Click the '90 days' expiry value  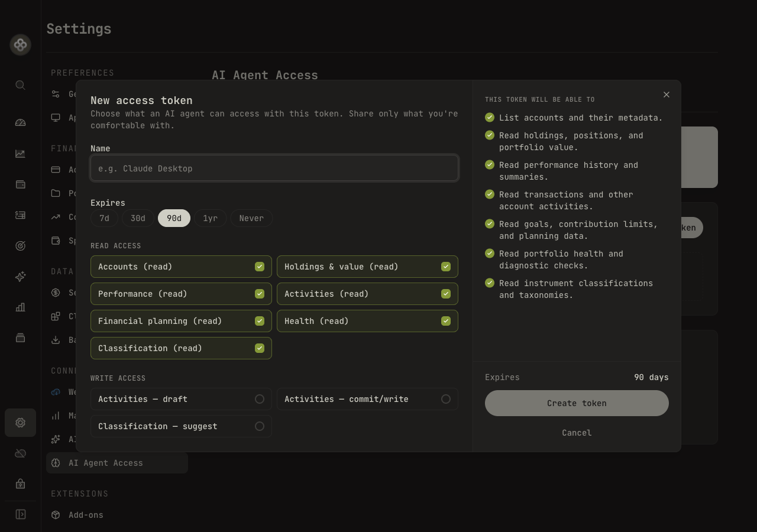[x=651, y=377]
